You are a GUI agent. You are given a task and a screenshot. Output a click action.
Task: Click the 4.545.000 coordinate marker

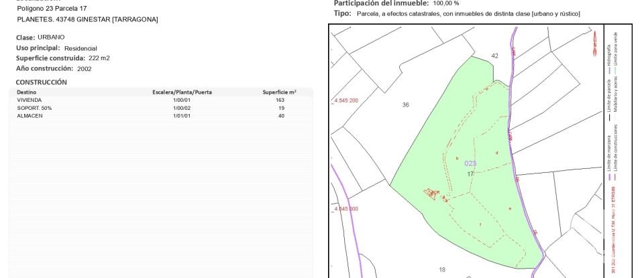[345, 209]
